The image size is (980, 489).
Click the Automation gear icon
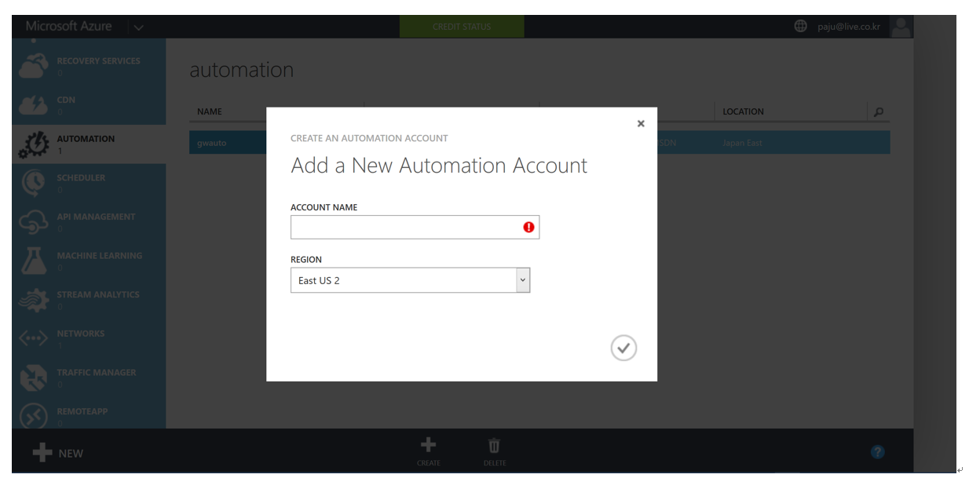point(34,145)
